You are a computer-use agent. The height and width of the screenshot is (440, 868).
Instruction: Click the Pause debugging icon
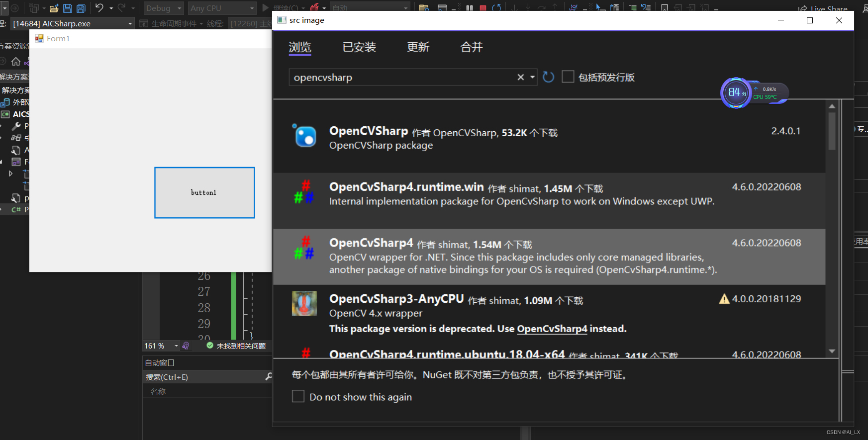469,8
